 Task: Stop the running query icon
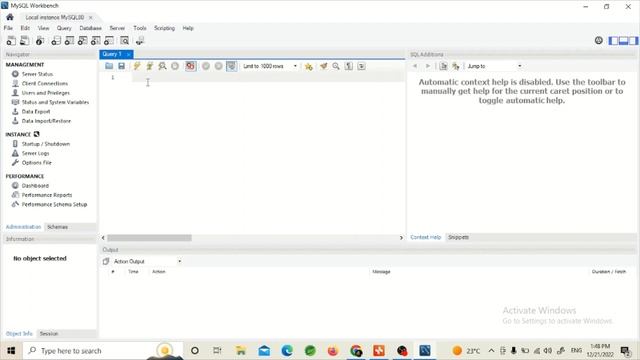pos(175,66)
